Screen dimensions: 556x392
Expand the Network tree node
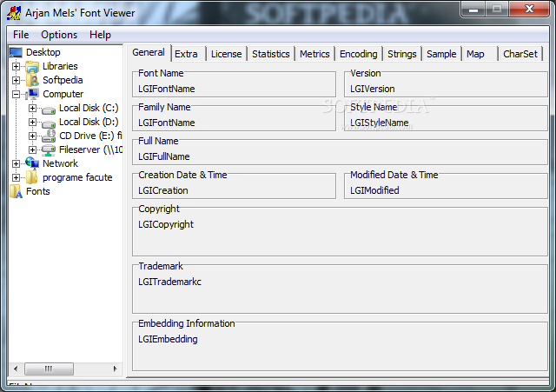click(x=16, y=163)
